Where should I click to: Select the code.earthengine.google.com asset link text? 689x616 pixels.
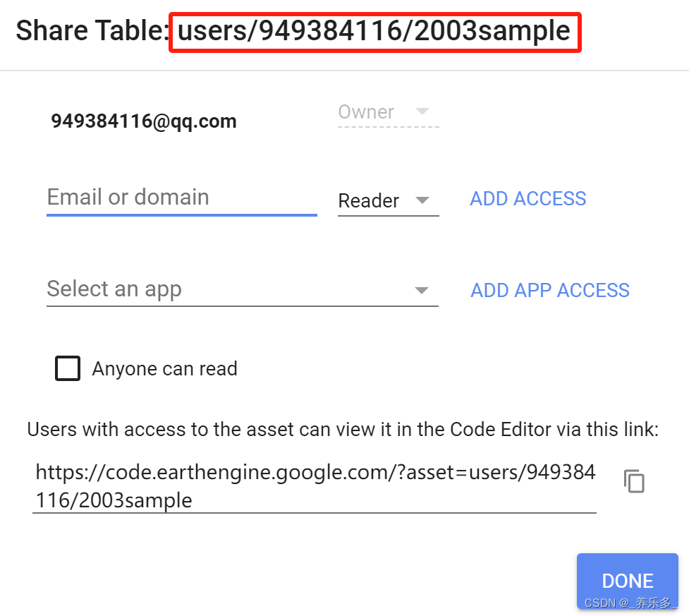click(315, 486)
